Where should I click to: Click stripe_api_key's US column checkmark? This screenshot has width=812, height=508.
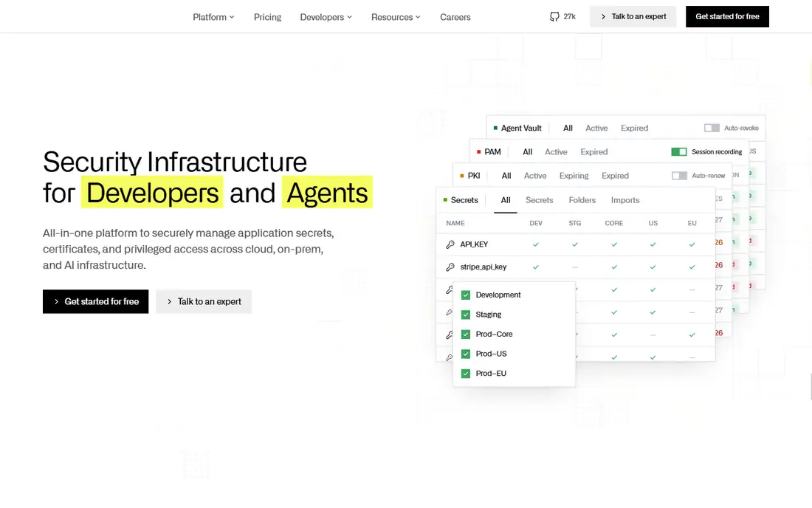pyautogui.click(x=653, y=267)
